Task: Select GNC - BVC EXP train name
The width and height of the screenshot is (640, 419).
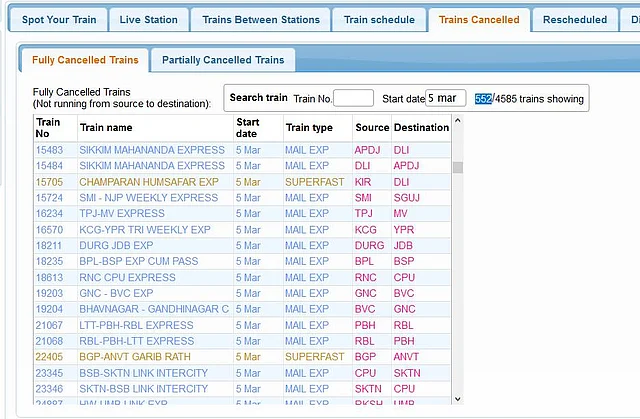Action: (116, 293)
